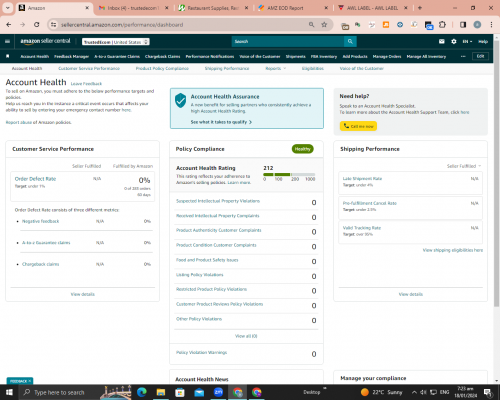Click the Account Health Assurance shield icon

pos(180,100)
